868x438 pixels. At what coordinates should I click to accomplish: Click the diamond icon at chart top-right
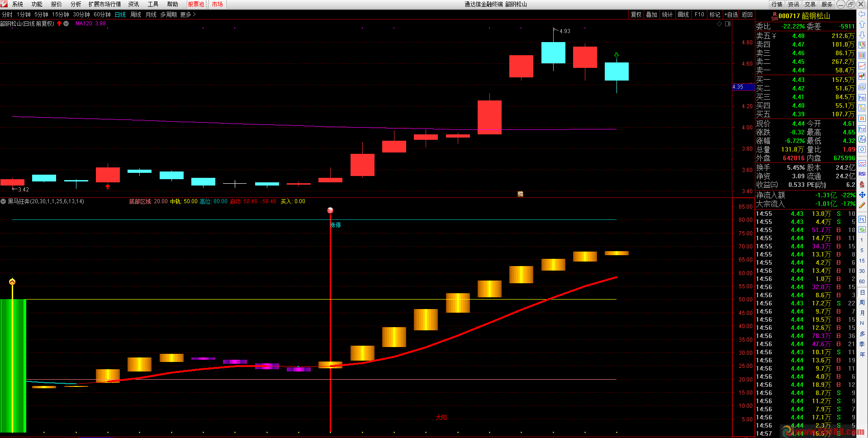pyautogui.click(x=720, y=24)
